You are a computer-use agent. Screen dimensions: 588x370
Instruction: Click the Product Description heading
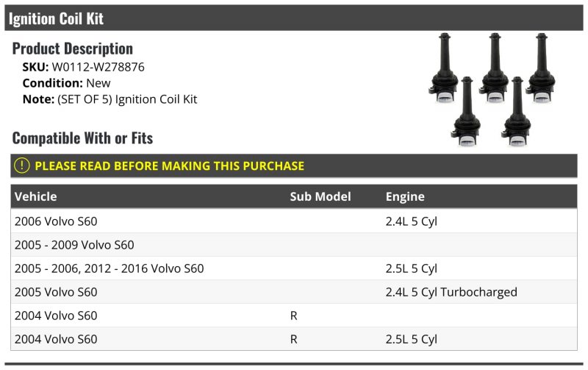72,49
